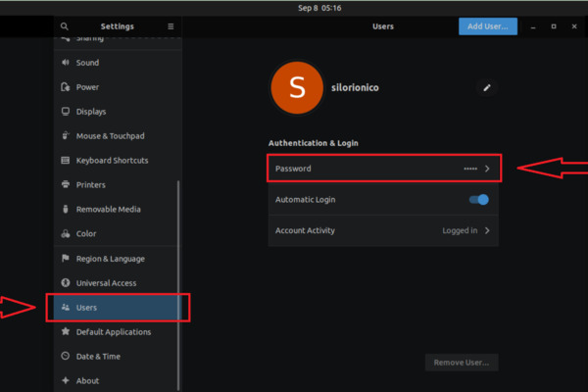Click the silorionico user avatar
Viewport: 588px width, 392px height.
(298, 87)
